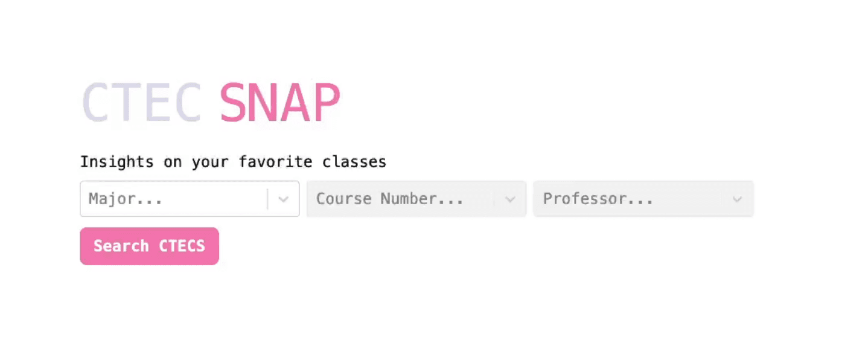Click the chevron arrow in the Major field
Image resolution: width=868 pixels, height=354 pixels.
[283, 199]
